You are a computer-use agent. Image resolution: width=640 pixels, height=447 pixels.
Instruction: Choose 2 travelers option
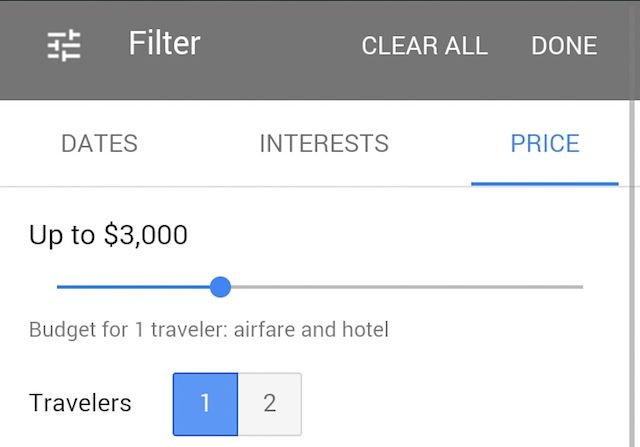(x=269, y=404)
